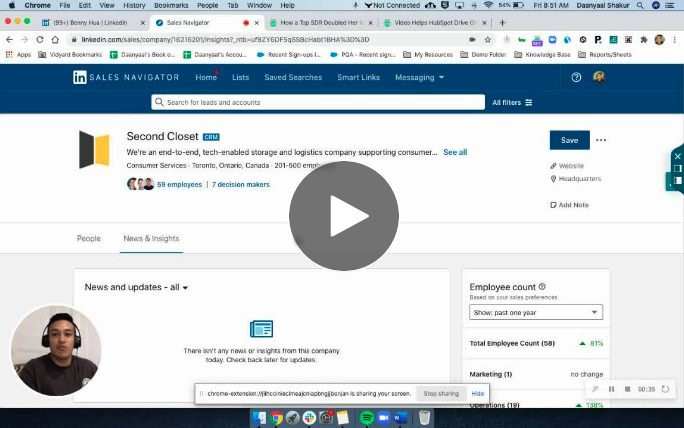Open the History menu in the menu bar
The image size is (684, 428).
pyautogui.click(x=134, y=5)
